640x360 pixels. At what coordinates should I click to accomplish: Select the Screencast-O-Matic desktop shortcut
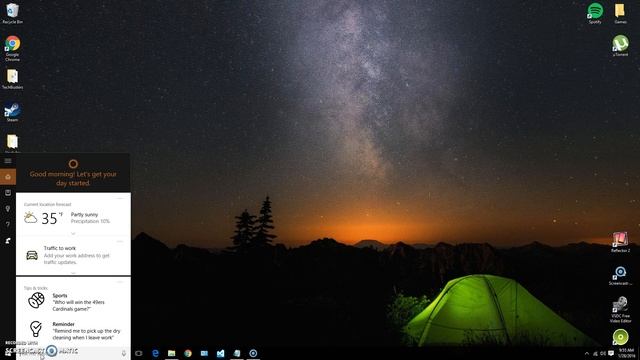click(620, 275)
